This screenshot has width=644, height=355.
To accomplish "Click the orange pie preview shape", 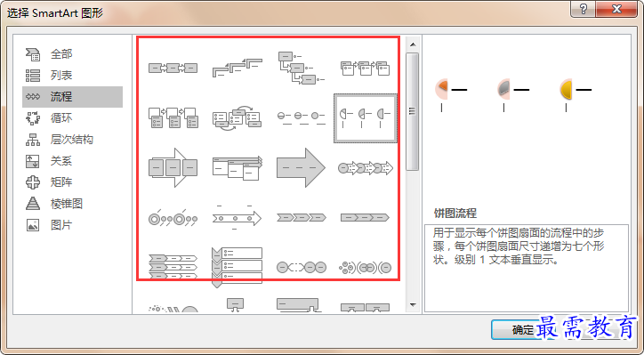I will point(442,89).
